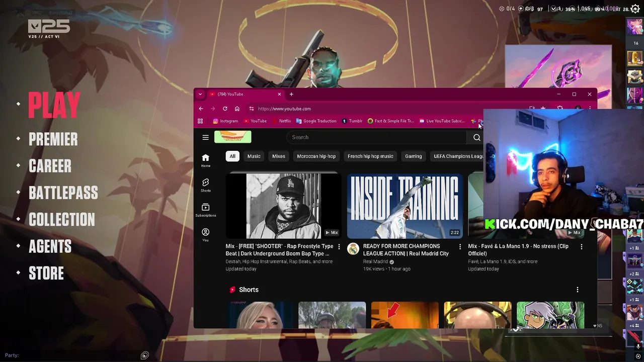Open the Fast & Simple File Tr... bookmark
644x362 pixels.
(x=391, y=121)
